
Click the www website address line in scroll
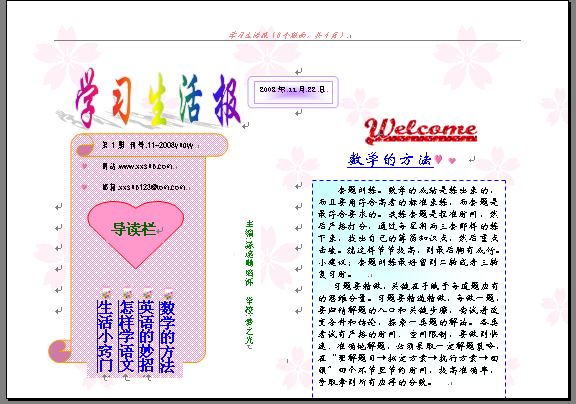click(x=140, y=166)
